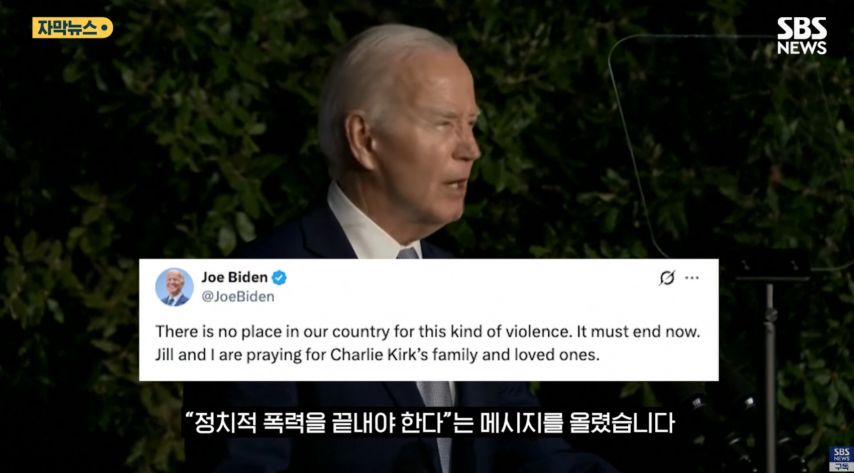The height and width of the screenshot is (473, 854).
Task: Click the white dot inside the 자막뉴스 badge
Action: pyautogui.click(x=103, y=27)
